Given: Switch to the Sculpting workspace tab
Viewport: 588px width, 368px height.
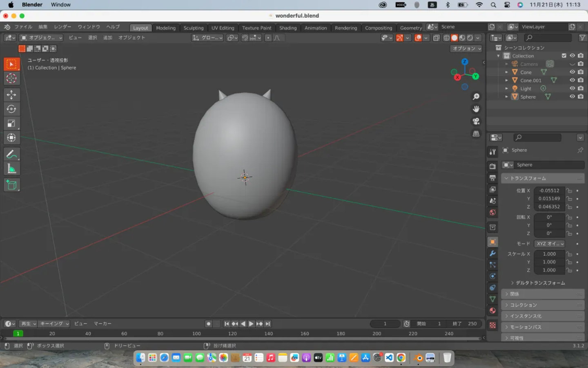Looking at the screenshot, I should tap(193, 28).
